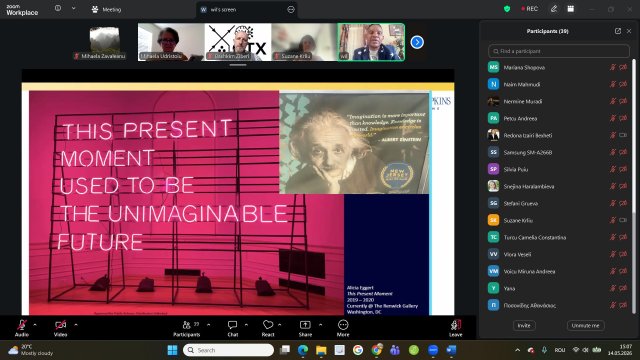Screen dimensions: 640x360
Task: Click camera icon for Suzane Krliu row
Action: point(623,220)
